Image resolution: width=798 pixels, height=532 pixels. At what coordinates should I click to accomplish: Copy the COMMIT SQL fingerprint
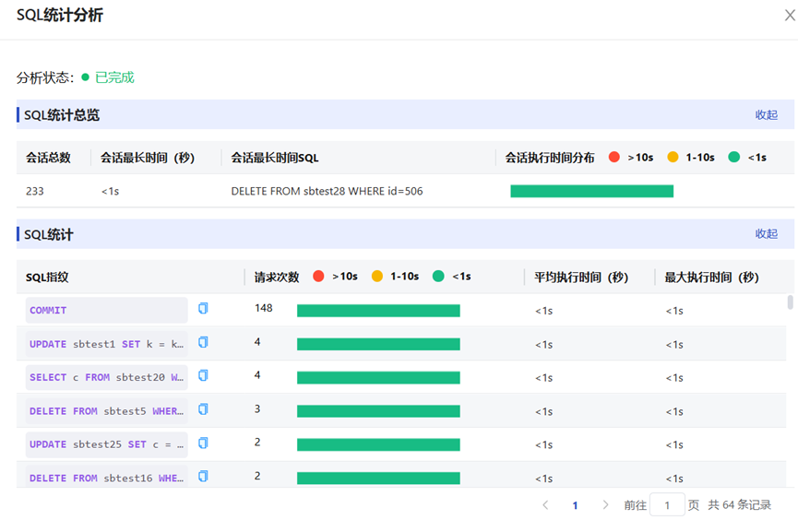203,308
